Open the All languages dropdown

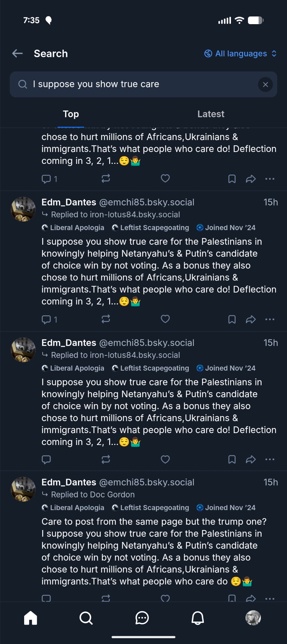pyautogui.click(x=241, y=53)
